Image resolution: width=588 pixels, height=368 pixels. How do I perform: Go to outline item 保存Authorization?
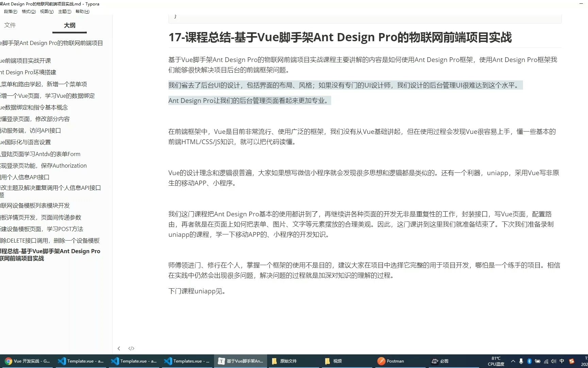43,166
